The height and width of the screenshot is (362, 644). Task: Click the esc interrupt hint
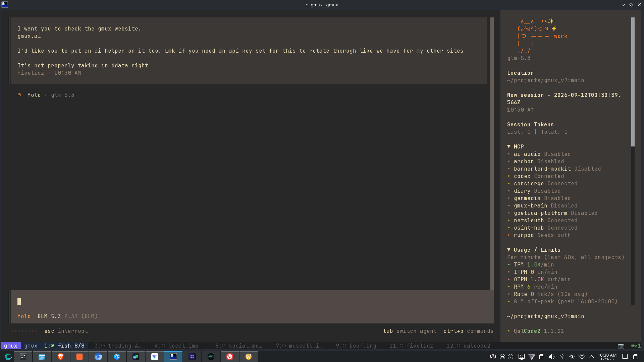pyautogui.click(x=66, y=331)
